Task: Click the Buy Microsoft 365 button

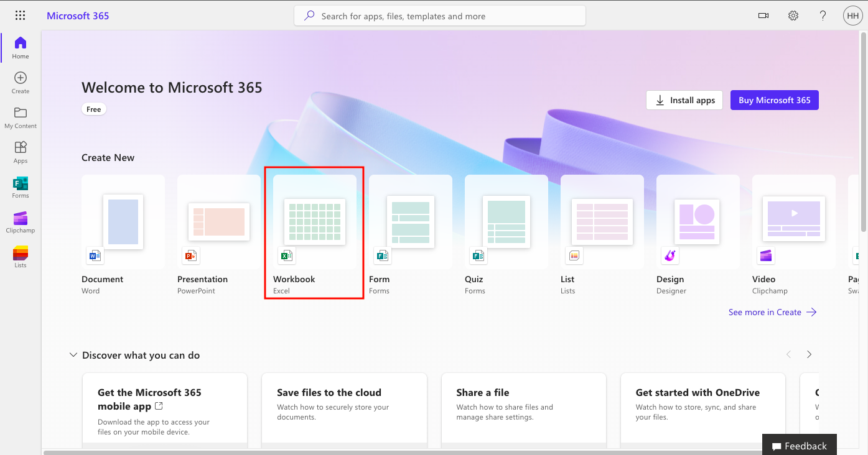Action: [x=774, y=99]
